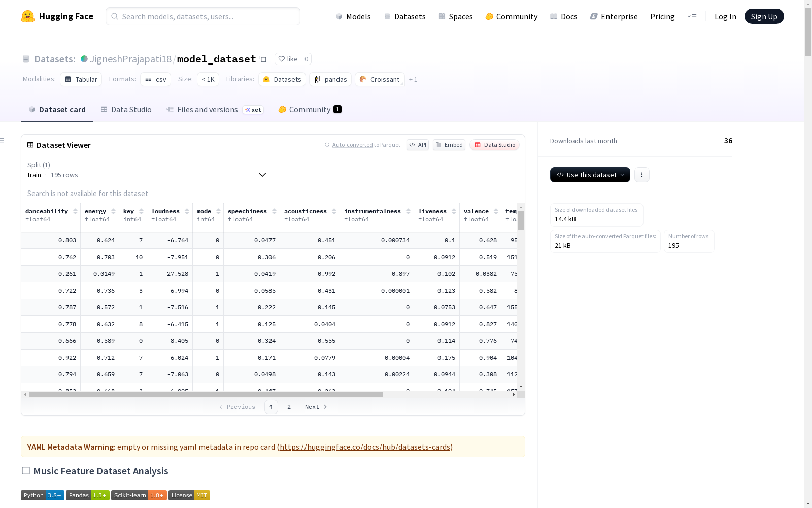
Task: Sort the instrumentalness column
Action: pyautogui.click(x=408, y=211)
